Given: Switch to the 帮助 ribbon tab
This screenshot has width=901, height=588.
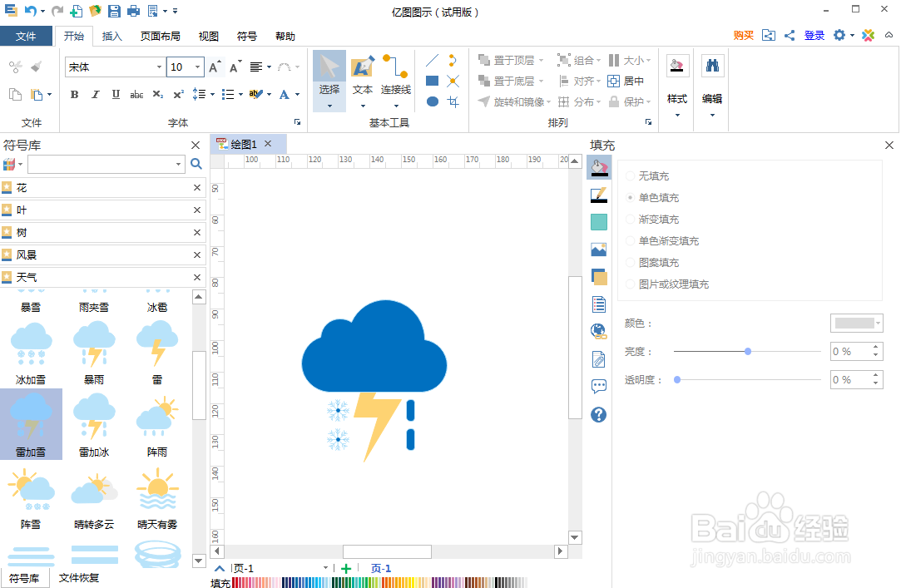Looking at the screenshot, I should 285,36.
